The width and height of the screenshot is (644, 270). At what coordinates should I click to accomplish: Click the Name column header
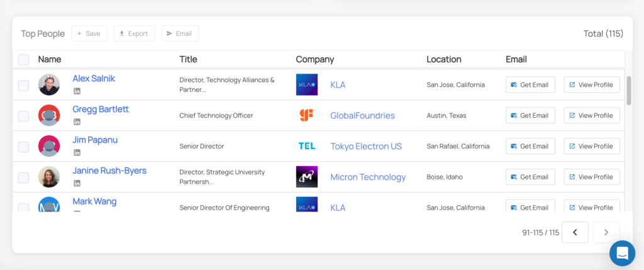[50, 59]
